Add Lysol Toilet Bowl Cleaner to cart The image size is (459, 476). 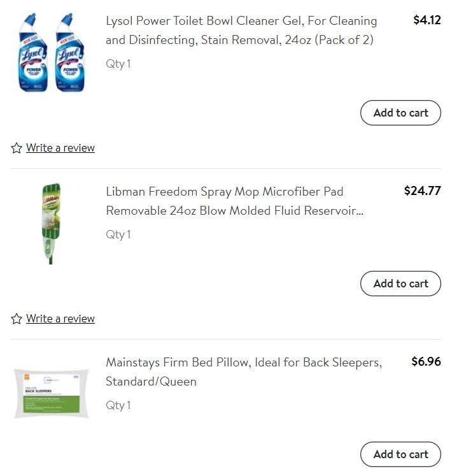(400, 113)
